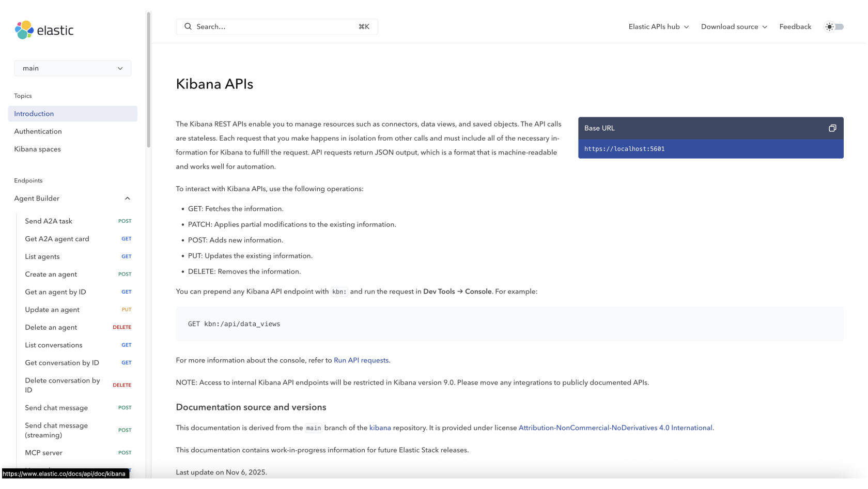This screenshot has width=868, height=489.
Task: Toggle the light/dark theme switch
Action: (x=834, y=27)
